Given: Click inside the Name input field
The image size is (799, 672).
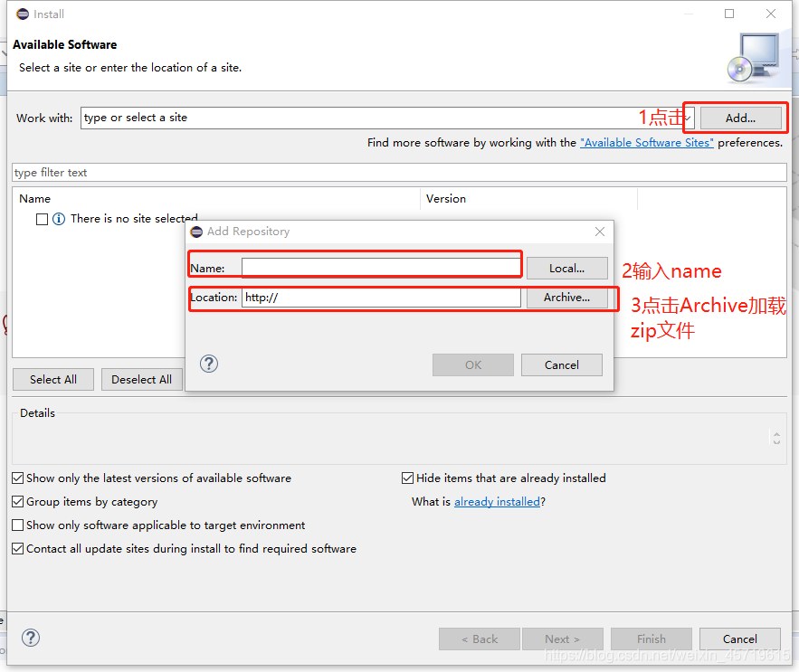Looking at the screenshot, I should tap(380, 265).
